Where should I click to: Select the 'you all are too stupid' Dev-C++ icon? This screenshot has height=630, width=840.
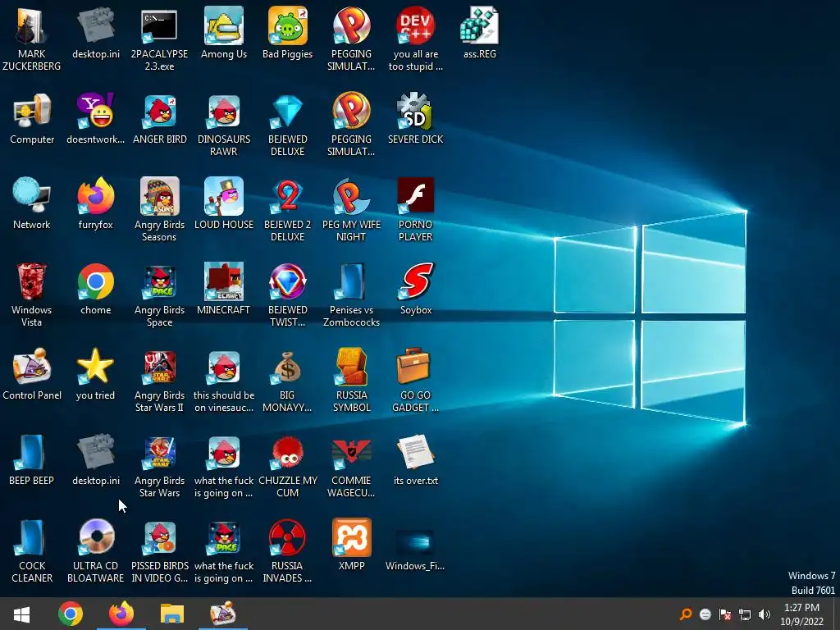(416, 39)
